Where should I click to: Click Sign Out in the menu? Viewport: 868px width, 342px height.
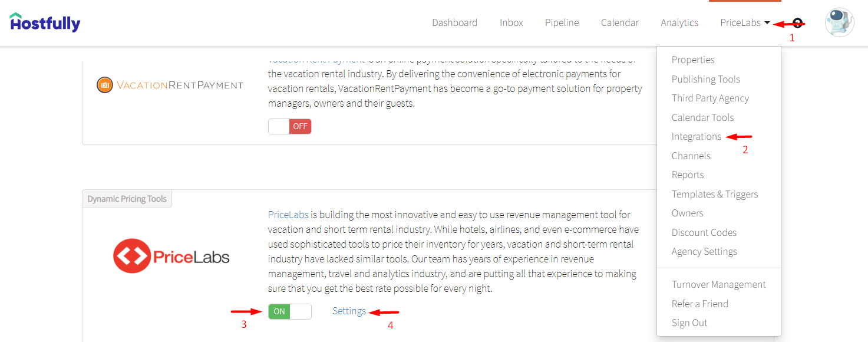click(x=689, y=323)
